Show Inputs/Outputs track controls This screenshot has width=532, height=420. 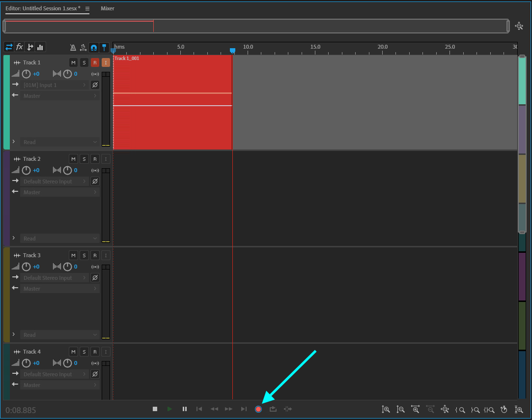[x=9, y=47]
